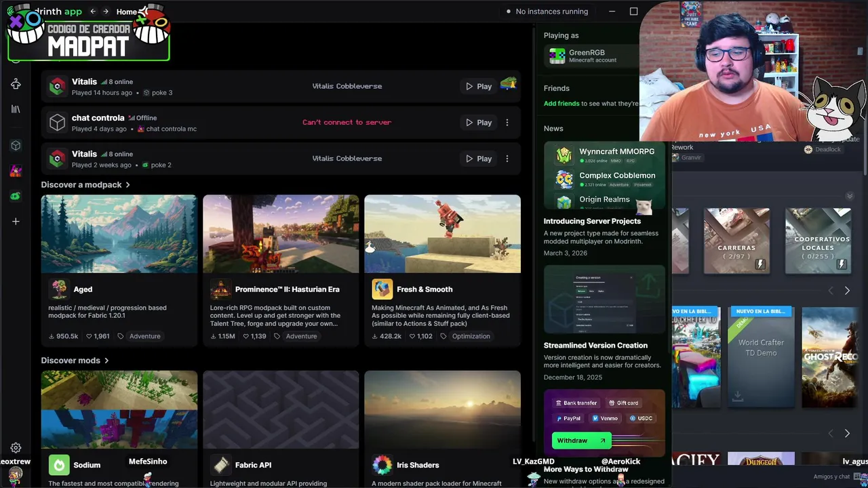Open Prominence II modpack thumbnail
Screen dimensions: 868x488
281,234
